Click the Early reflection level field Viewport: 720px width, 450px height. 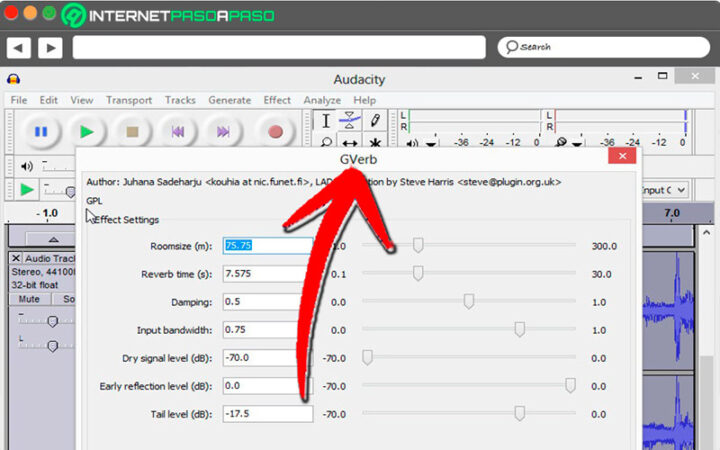(268, 386)
